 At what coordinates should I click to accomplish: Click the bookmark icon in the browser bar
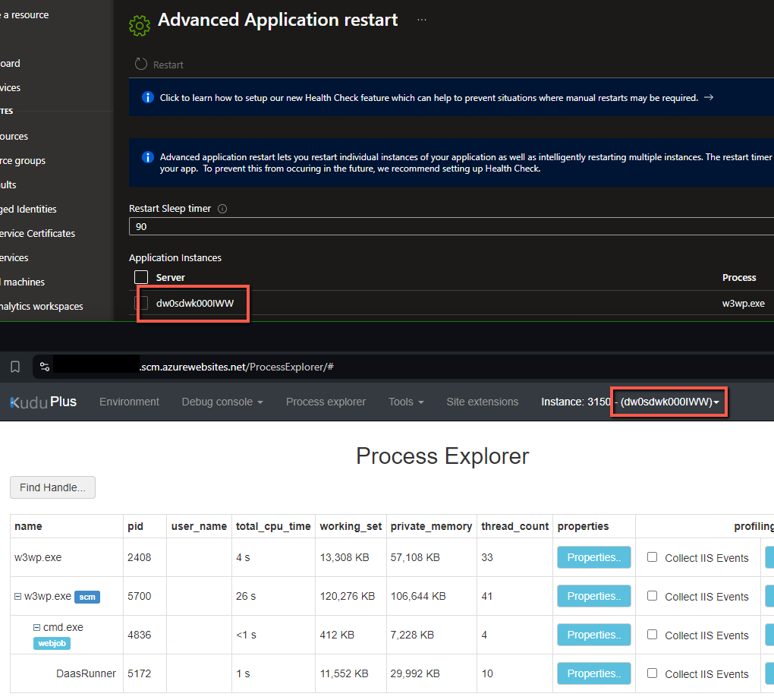click(15, 367)
